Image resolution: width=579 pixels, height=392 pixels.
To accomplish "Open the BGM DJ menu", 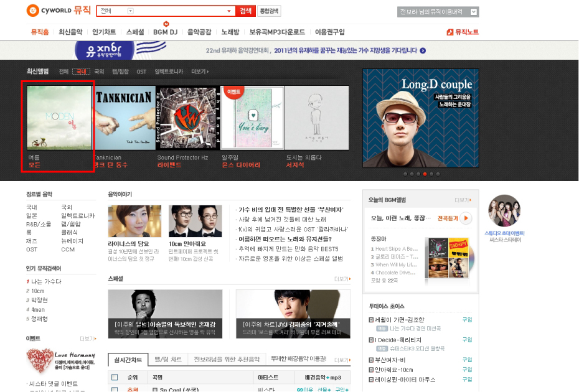I will coord(166,32).
